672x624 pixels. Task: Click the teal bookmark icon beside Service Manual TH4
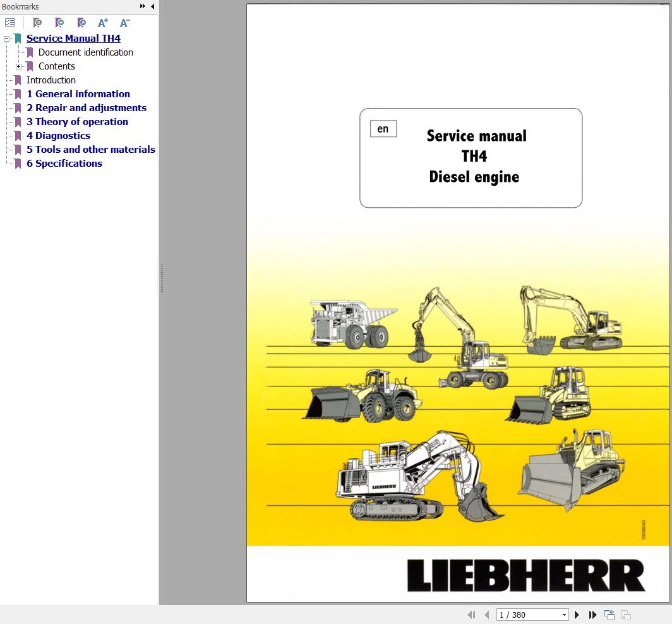pos(18,39)
